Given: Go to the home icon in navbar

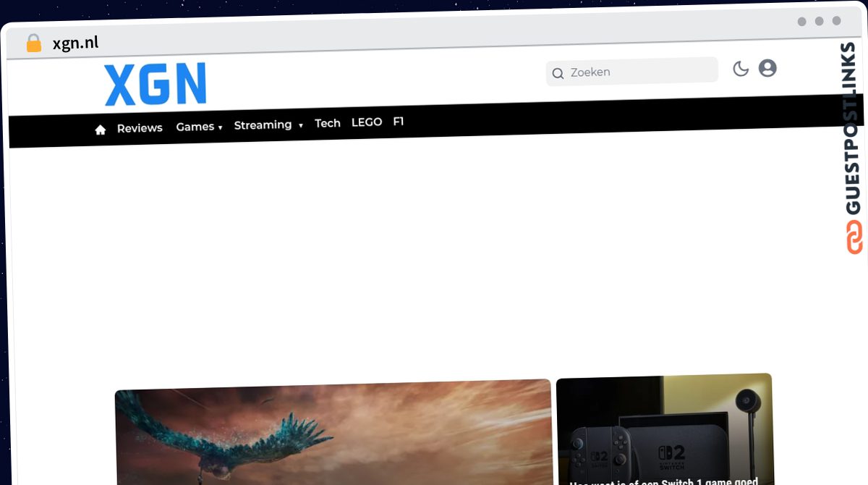Looking at the screenshot, I should (101, 130).
